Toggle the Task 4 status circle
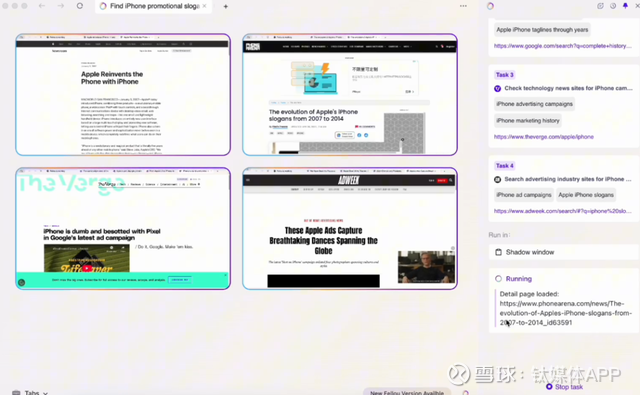Viewport: 640px width, 395px height. 498,180
